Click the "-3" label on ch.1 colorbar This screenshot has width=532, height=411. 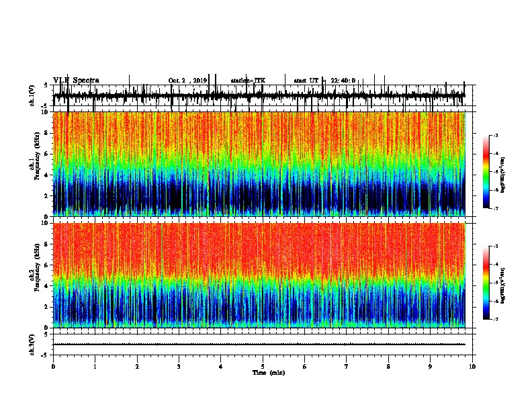(496, 135)
